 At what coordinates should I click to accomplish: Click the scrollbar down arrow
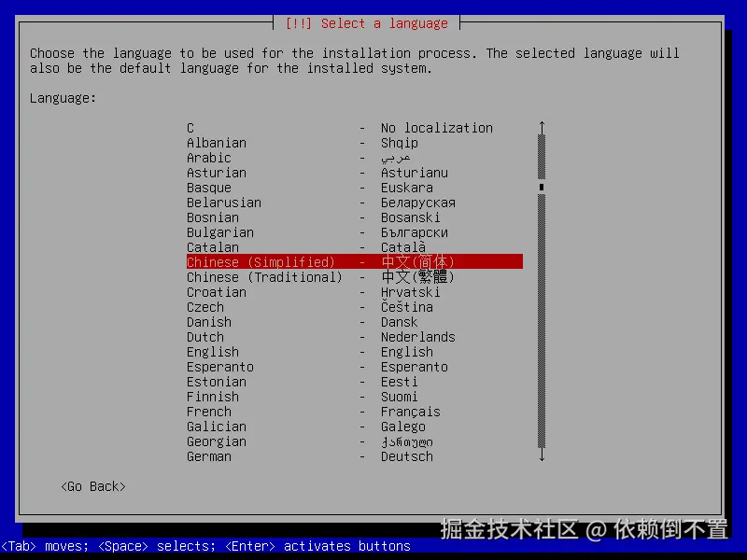tap(542, 455)
